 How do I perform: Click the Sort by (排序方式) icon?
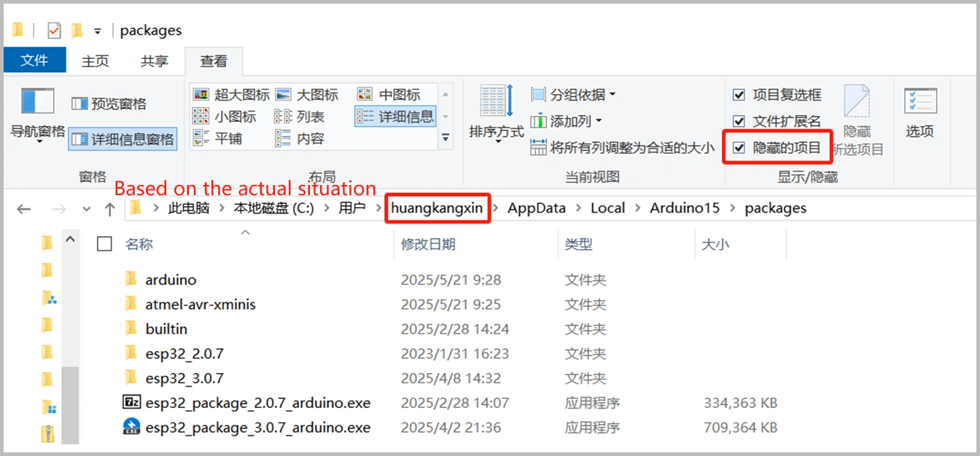coord(496,102)
